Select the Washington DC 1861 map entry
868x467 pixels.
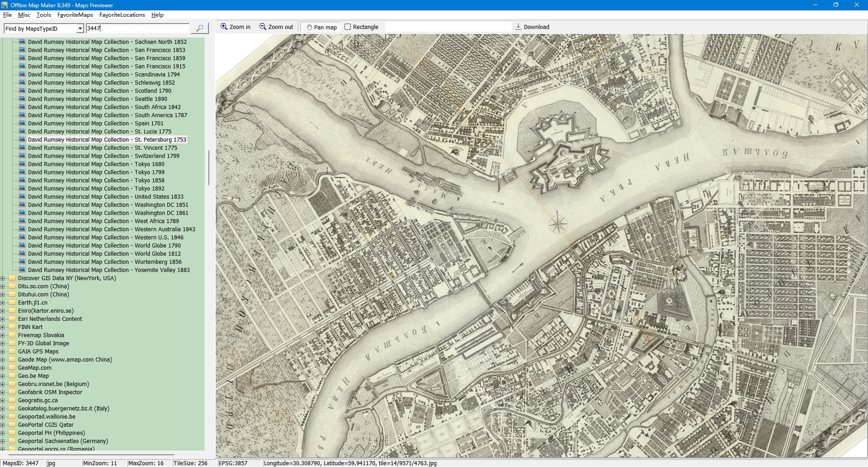108,213
